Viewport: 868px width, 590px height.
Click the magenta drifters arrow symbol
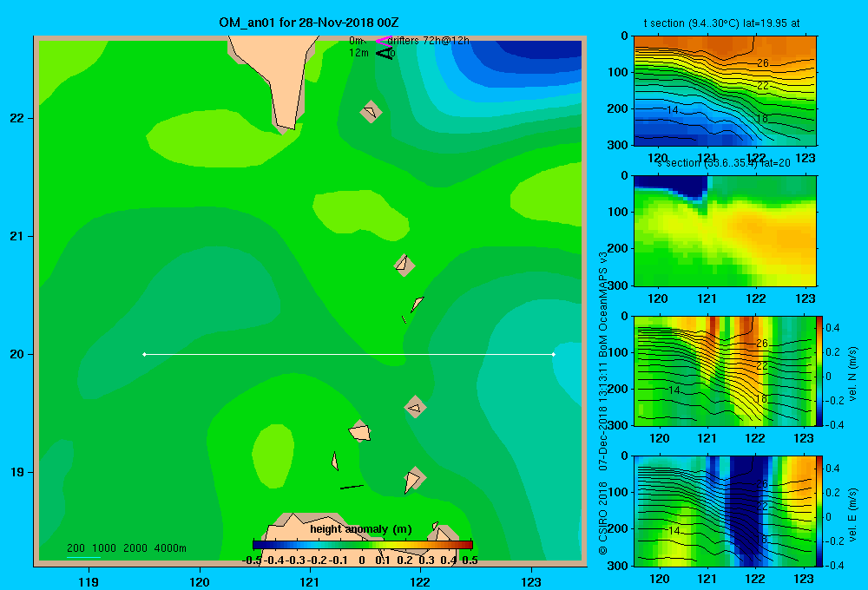coord(383,41)
